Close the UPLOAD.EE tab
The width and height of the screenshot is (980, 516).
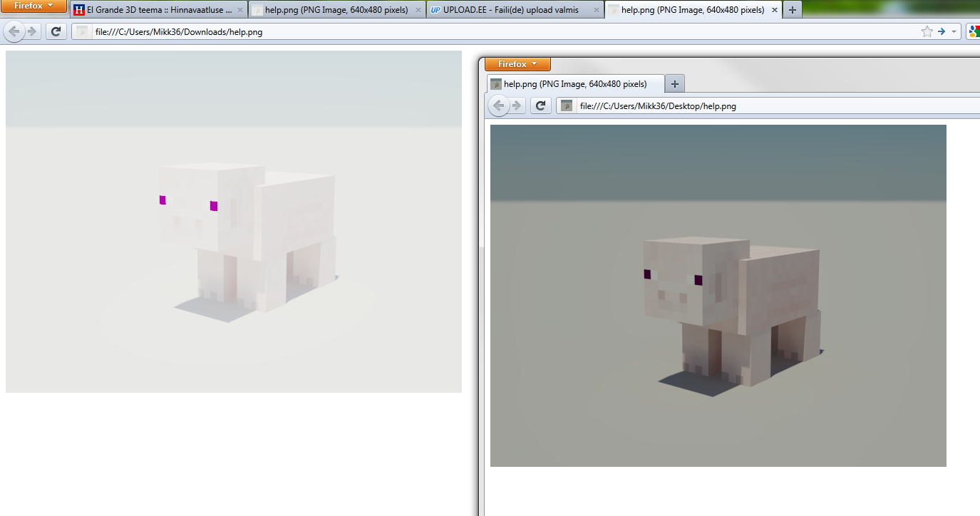click(x=596, y=11)
